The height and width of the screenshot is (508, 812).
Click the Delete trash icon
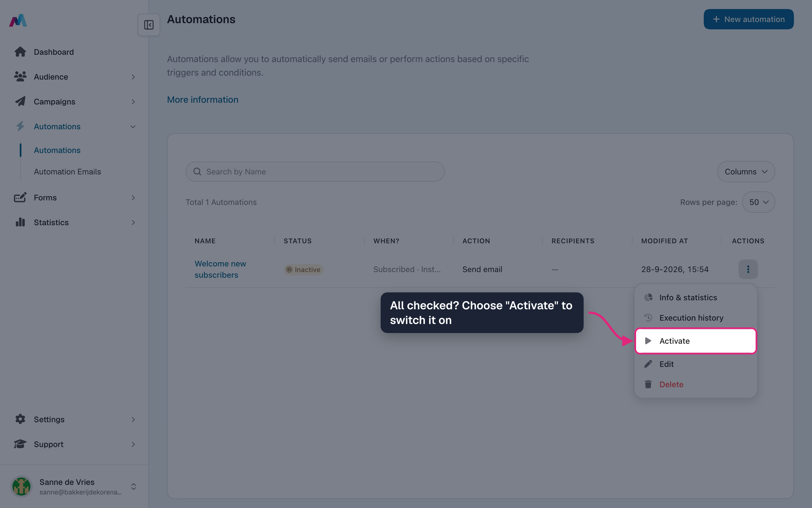click(648, 384)
